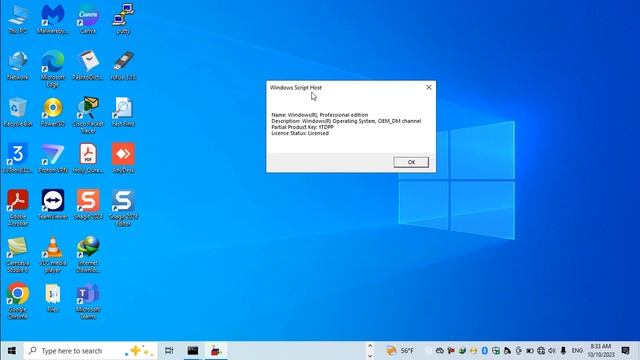Select the Canva desktop shortcut
This screenshot has height=360, width=640.
click(88, 20)
